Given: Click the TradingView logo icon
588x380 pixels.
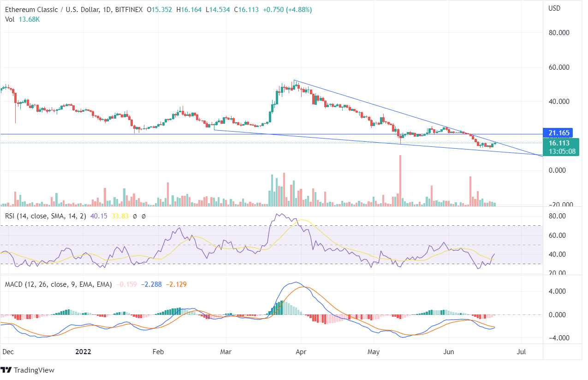Looking at the screenshot, I should point(6,370).
